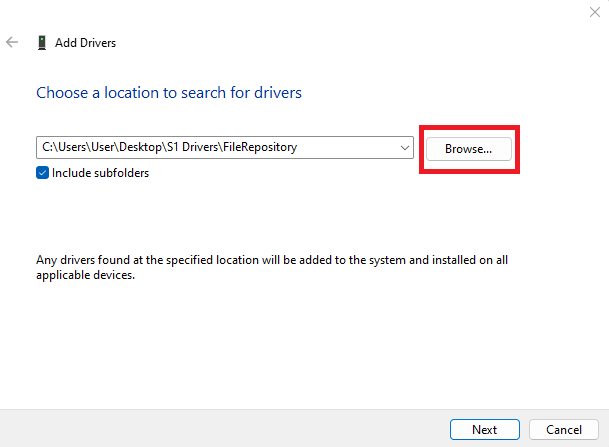609x447 pixels.
Task: Go back using the back arrow
Action: [x=12, y=42]
